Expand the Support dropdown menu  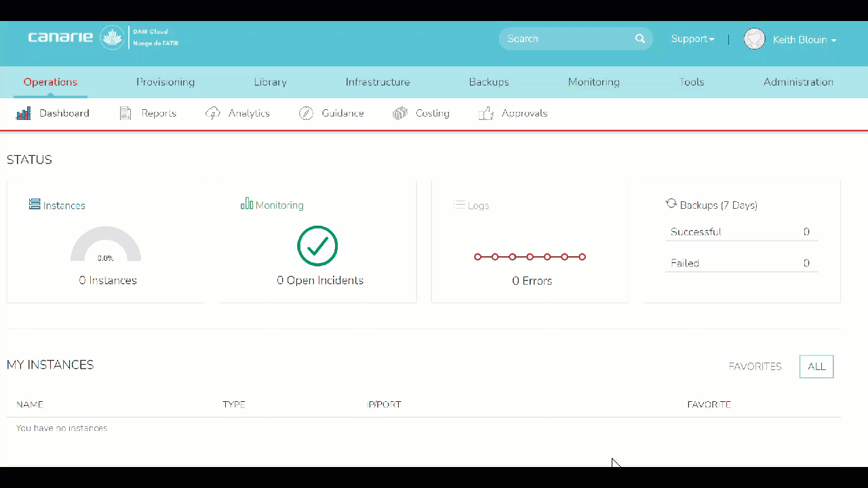(692, 39)
